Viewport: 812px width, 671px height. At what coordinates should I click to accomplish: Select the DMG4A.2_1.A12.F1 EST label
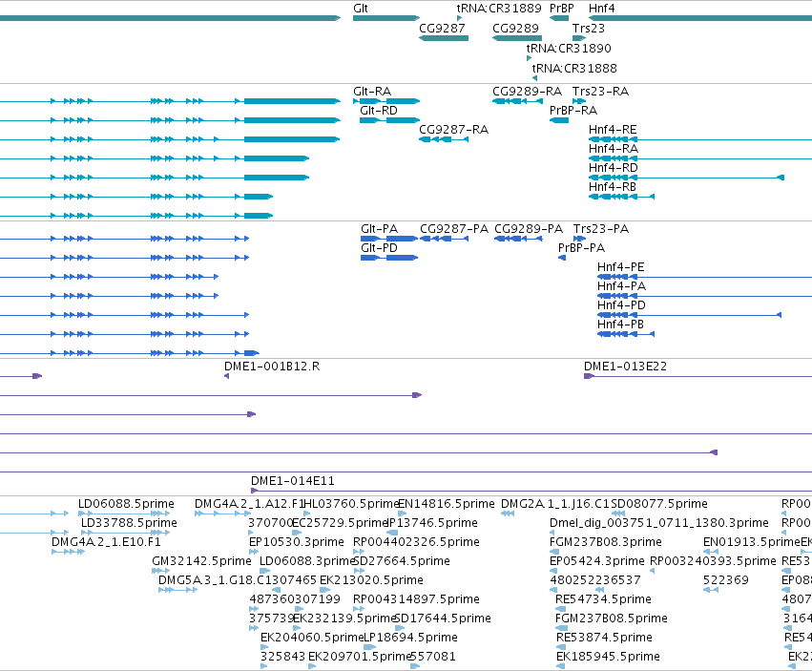[249, 504]
